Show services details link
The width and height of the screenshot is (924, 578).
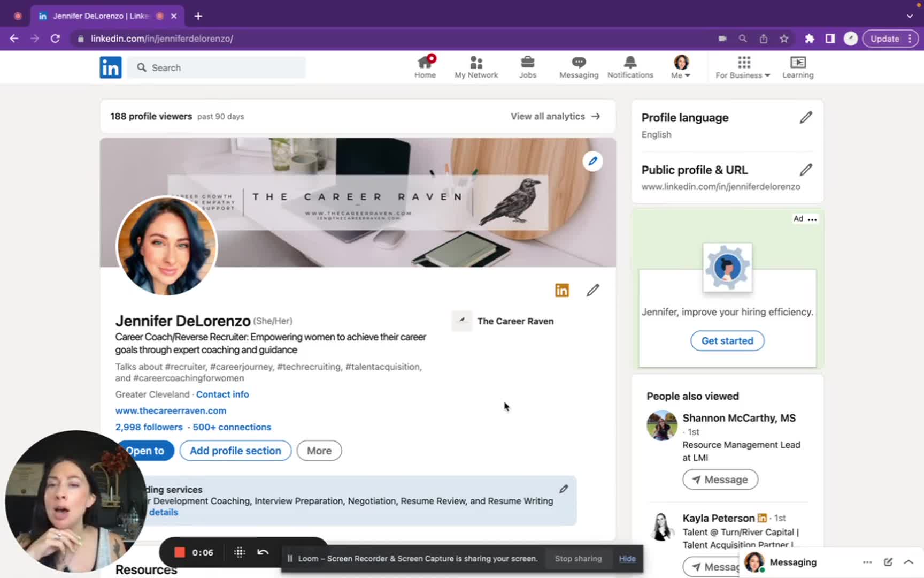pos(163,512)
